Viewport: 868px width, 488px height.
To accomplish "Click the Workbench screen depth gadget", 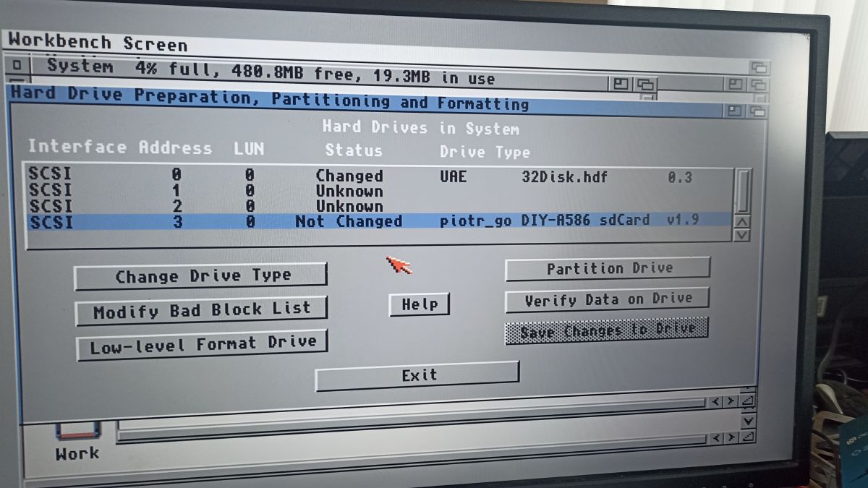I will [759, 67].
